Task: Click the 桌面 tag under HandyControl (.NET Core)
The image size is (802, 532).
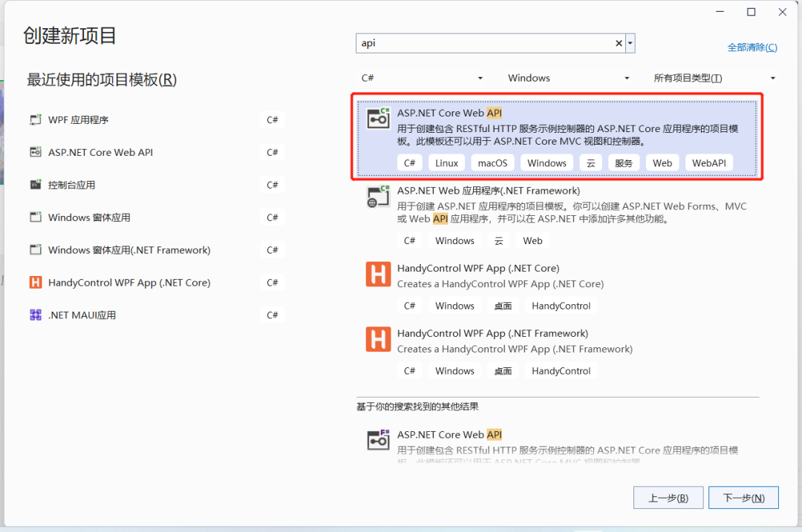Action: [x=503, y=306]
